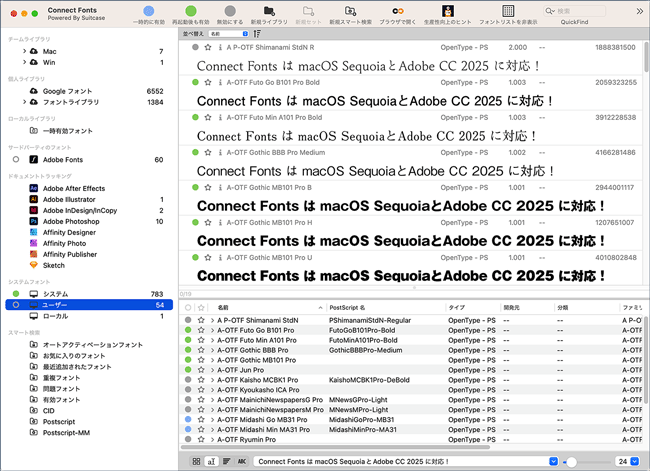
Task: Click the activation column header circle
Action: [188, 308]
